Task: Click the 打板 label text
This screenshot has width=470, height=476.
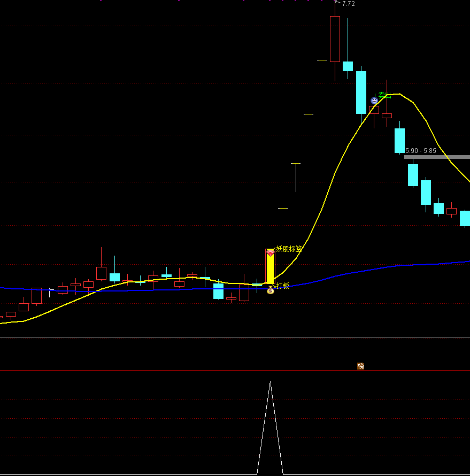Action: [x=283, y=286]
